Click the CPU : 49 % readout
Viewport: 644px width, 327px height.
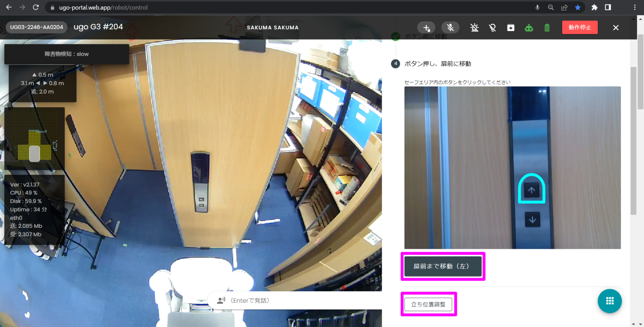pyautogui.click(x=24, y=193)
